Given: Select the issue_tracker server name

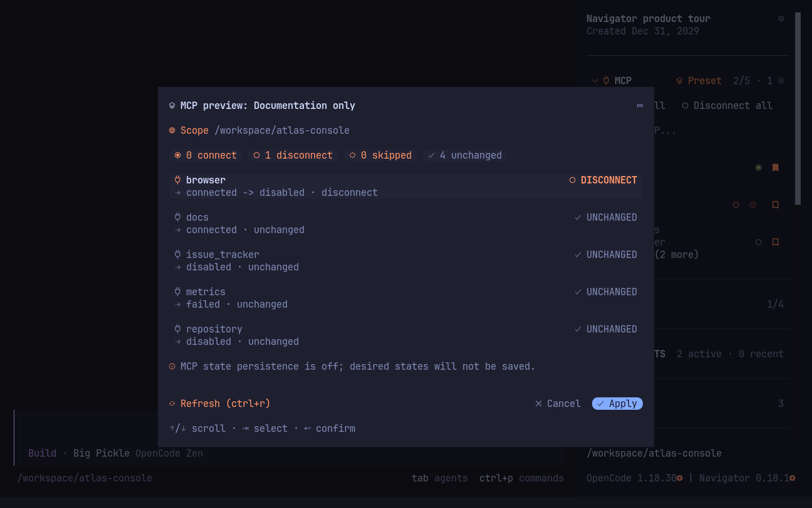Looking at the screenshot, I should point(223,255).
